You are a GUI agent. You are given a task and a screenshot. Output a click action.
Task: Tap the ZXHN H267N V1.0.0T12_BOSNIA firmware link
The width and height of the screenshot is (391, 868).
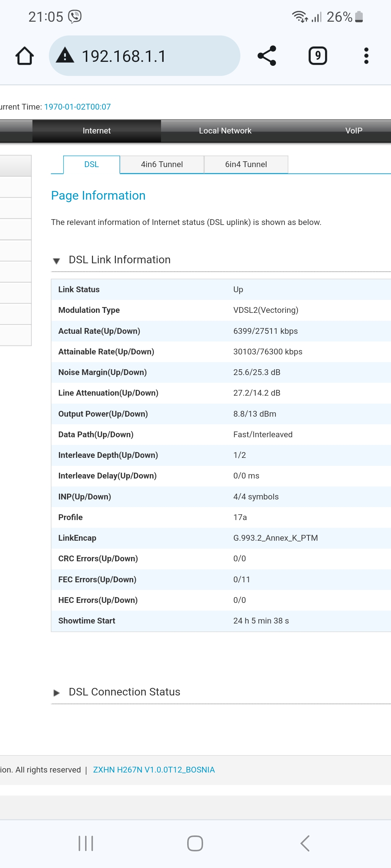click(x=154, y=770)
